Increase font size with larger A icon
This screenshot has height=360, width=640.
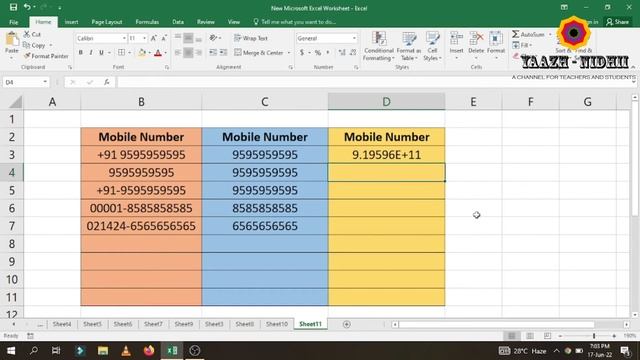coord(153,38)
